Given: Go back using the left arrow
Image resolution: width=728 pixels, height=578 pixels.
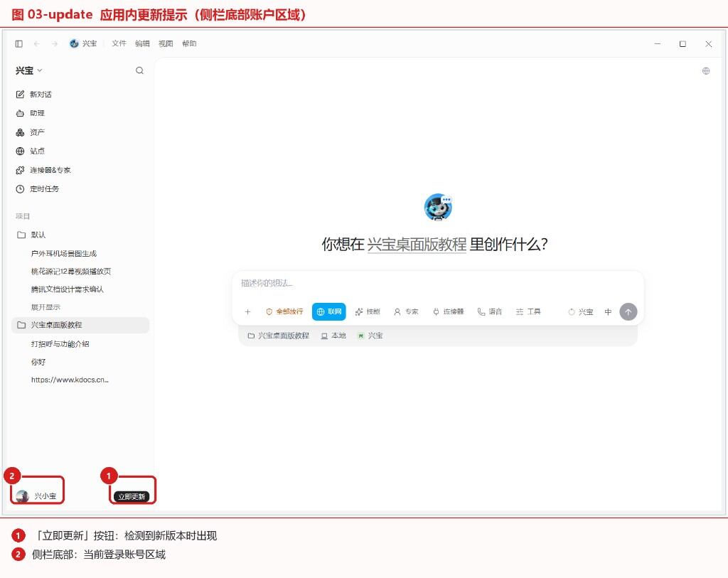Looking at the screenshot, I should [x=37, y=43].
